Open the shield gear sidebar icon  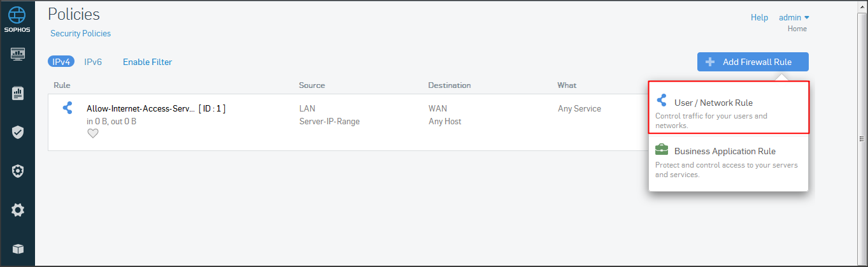pos(18,171)
